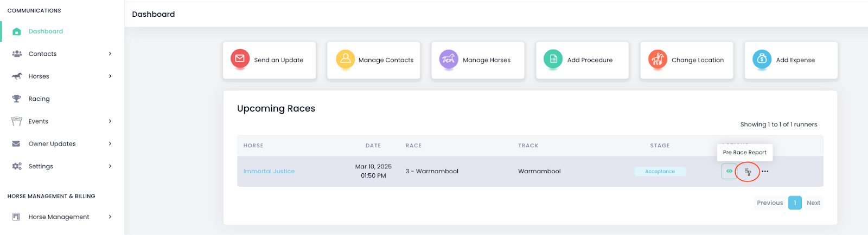This screenshot has height=235, width=868.
Task: Select page 1 in pagination
Action: tap(795, 203)
